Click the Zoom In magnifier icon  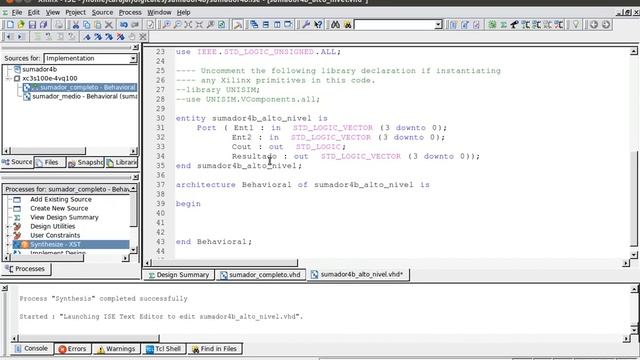167,25
